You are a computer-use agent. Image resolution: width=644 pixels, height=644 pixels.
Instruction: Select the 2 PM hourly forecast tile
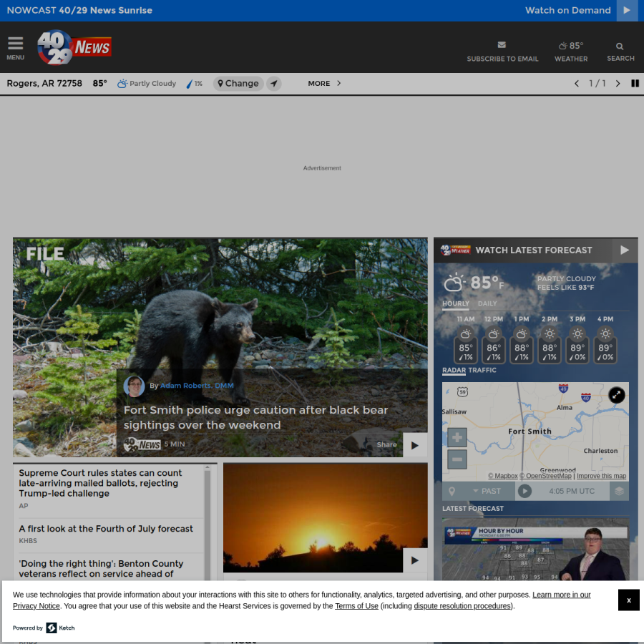point(549,339)
